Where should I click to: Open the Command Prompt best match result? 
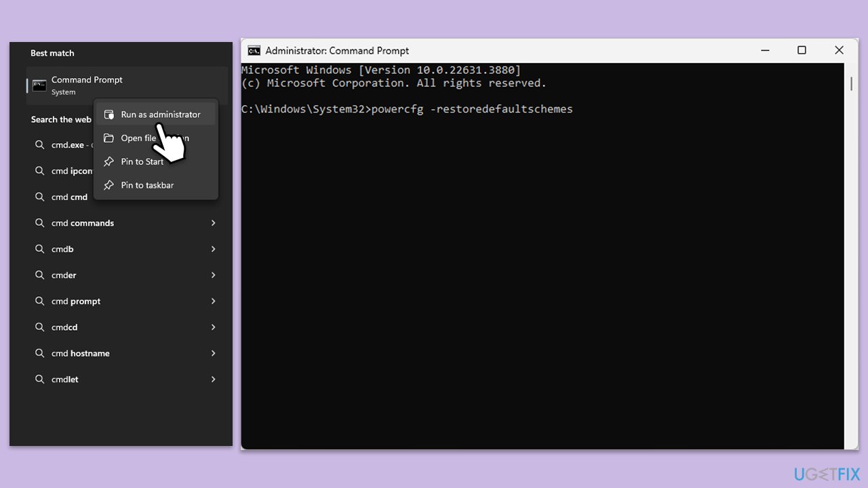127,85
